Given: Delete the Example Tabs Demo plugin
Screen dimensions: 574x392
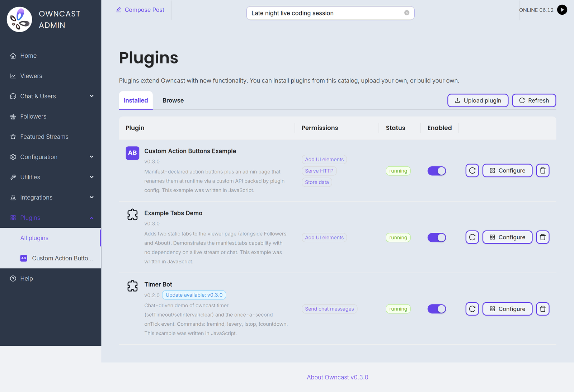Looking at the screenshot, I should (x=543, y=237).
